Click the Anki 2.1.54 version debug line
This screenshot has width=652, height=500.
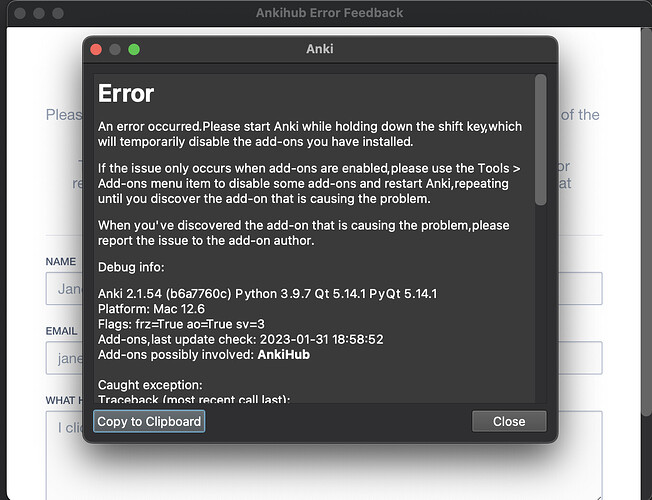pyautogui.click(x=267, y=294)
